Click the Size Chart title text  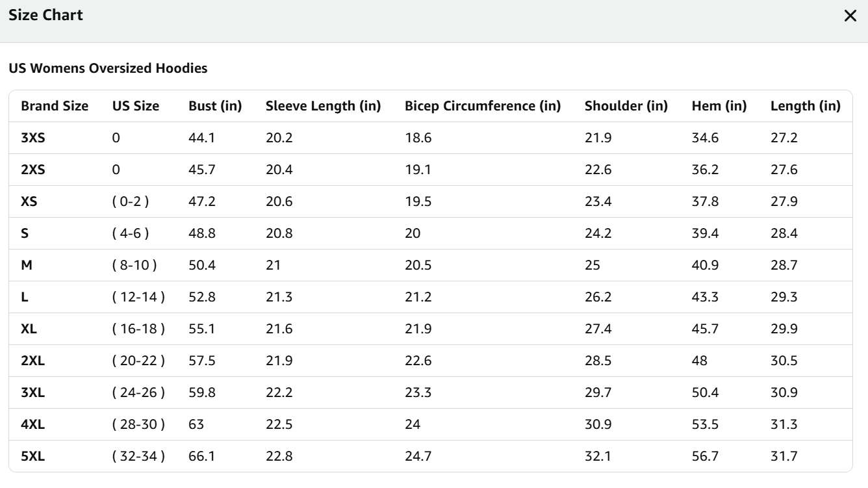coord(45,16)
